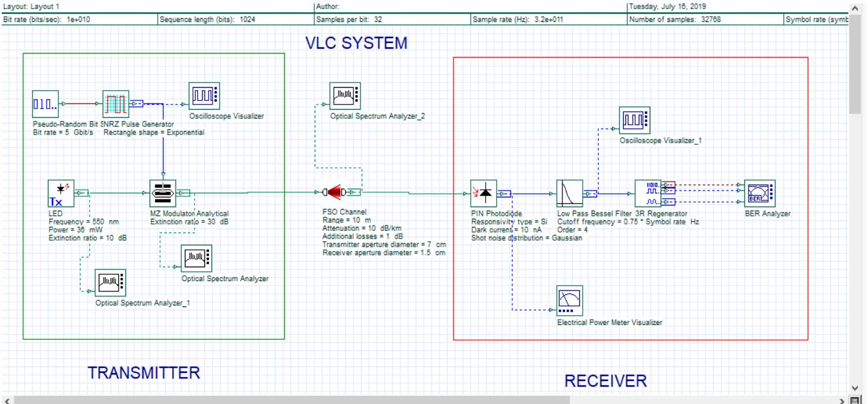Select the PIN Photodiode component icon
This screenshot has height=404, width=868.
485,193
